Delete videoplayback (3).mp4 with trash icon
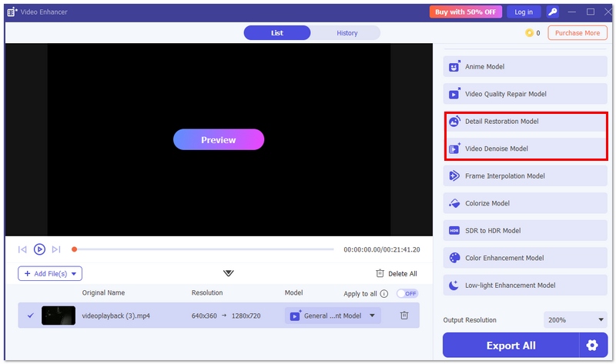 click(404, 316)
